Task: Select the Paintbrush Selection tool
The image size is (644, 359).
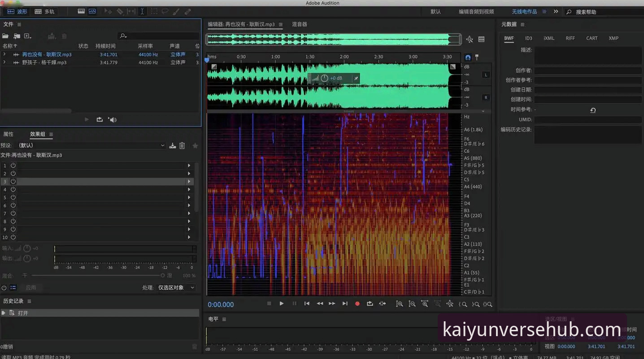Action: point(176,12)
